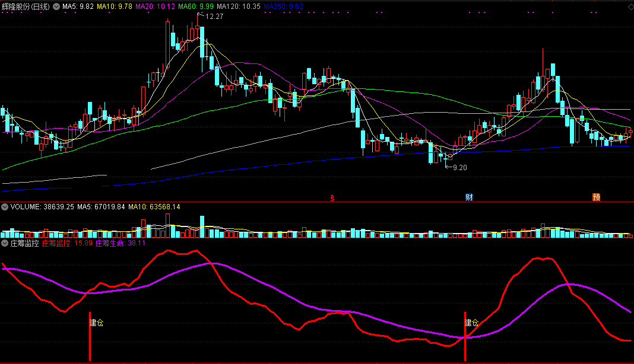
Task: Click the second 建仓 signal near the crossover
Action: click(x=471, y=323)
